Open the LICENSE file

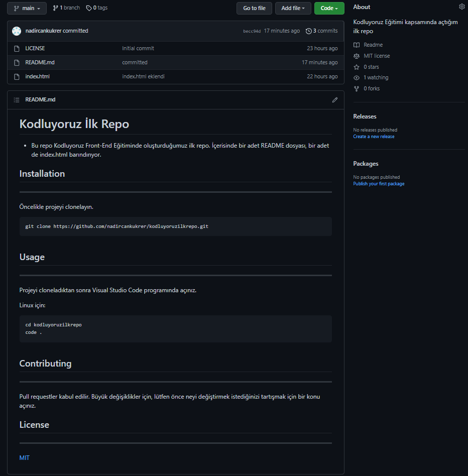pos(35,48)
